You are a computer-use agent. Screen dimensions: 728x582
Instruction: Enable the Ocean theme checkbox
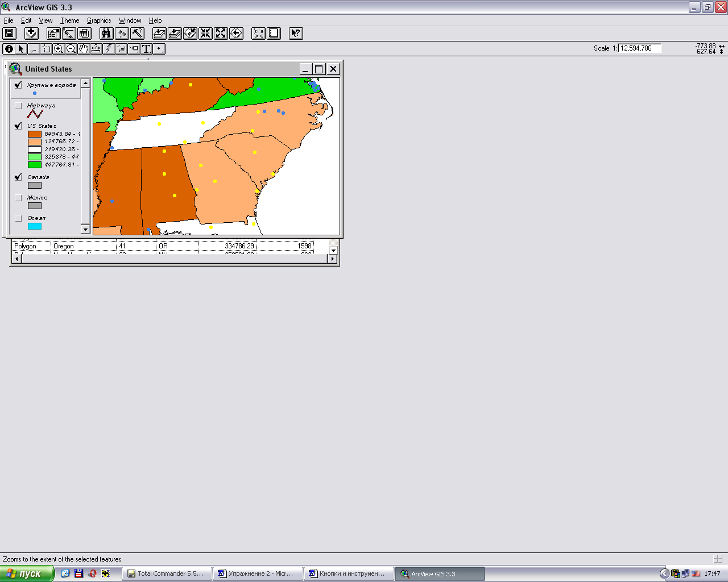pyautogui.click(x=18, y=218)
